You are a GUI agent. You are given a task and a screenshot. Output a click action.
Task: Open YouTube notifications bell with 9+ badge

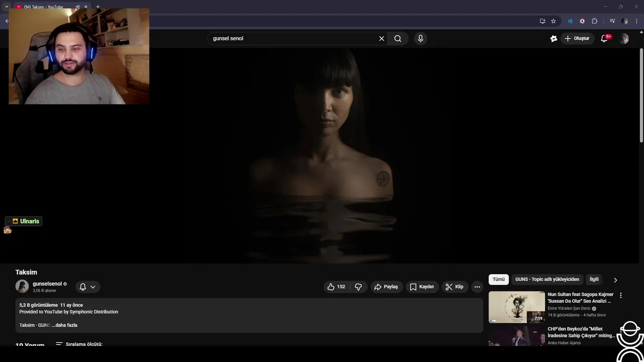(605, 38)
